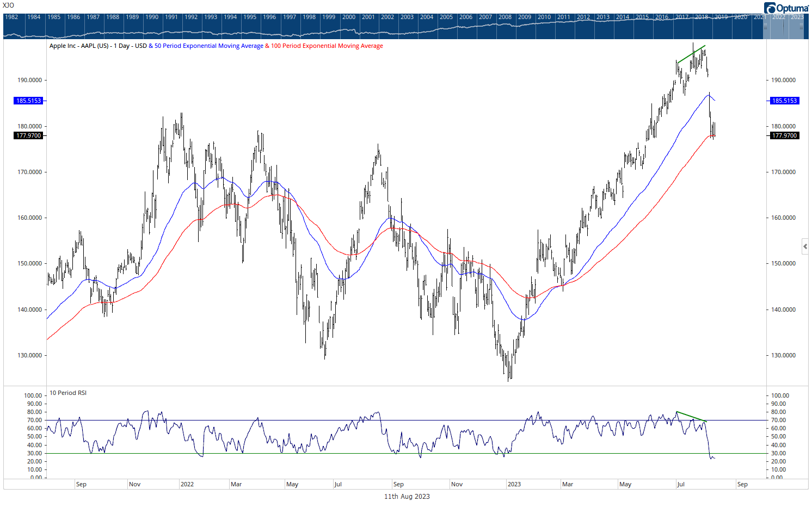Click the 2023 label on the date axis
The width and height of the screenshot is (812, 507).
[x=514, y=484]
